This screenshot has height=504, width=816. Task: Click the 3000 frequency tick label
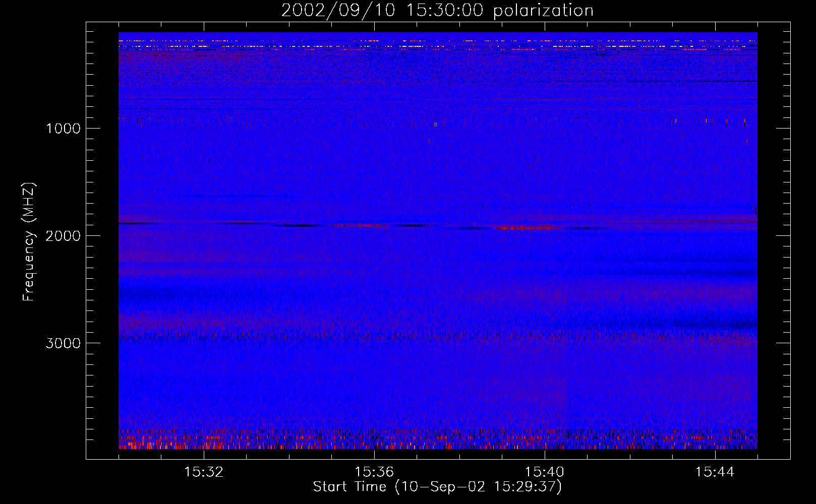point(63,343)
